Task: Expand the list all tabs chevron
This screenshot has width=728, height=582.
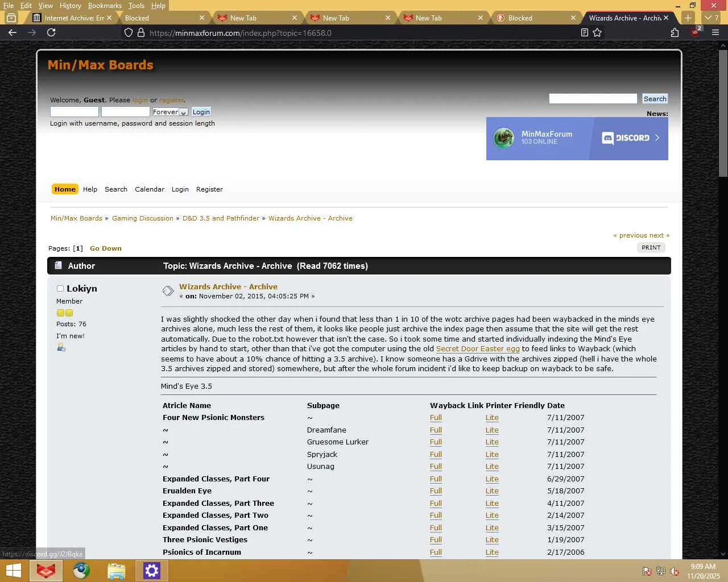Action: pos(708,18)
